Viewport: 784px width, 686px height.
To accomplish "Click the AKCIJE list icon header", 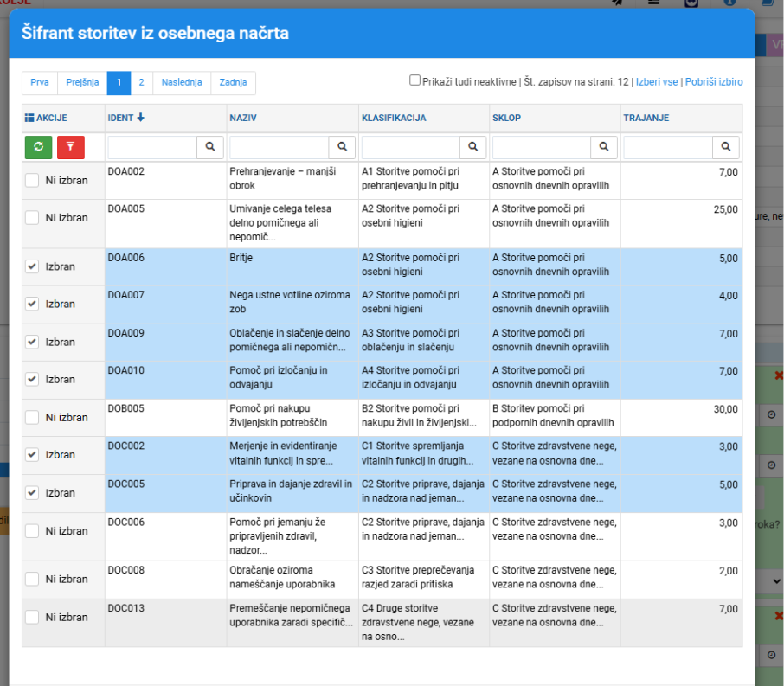I will coord(29,118).
